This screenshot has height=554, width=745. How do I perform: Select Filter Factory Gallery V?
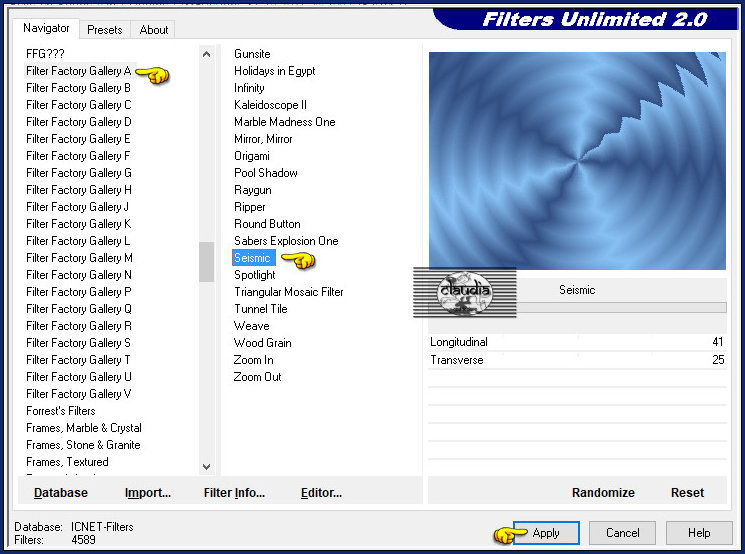[78, 394]
